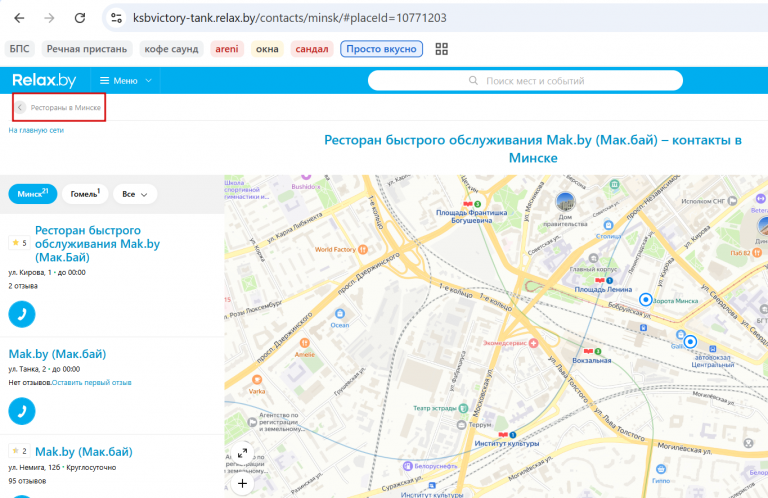This screenshot has height=498, width=768.
Task: Open the Просто вкусно bookmark
Action: pyautogui.click(x=381, y=49)
